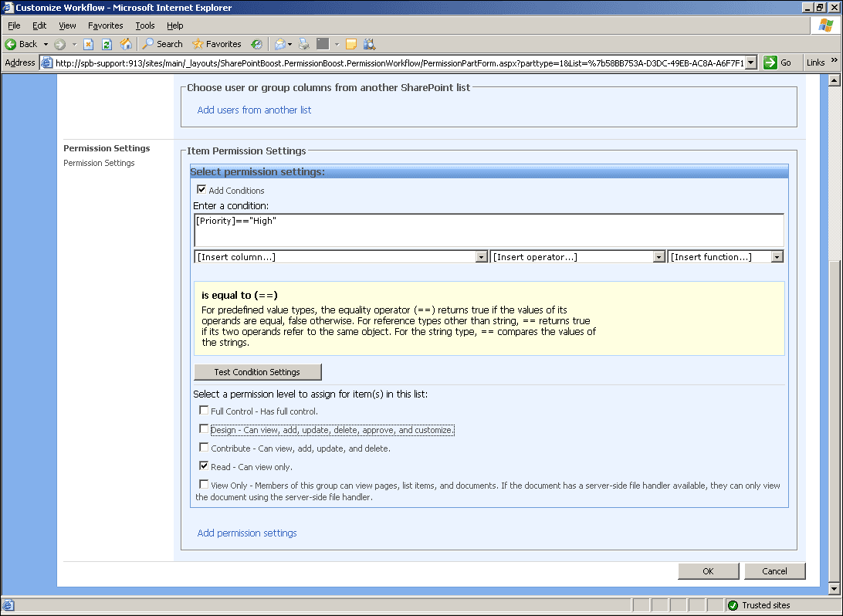
Task: Expand the dropdown arrow beside the Edit icon
Action: pyautogui.click(x=337, y=44)
